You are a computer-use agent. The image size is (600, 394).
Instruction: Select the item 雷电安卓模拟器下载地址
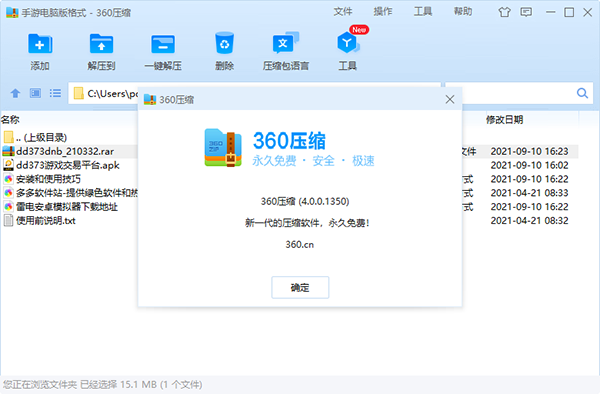click(67, 207)
